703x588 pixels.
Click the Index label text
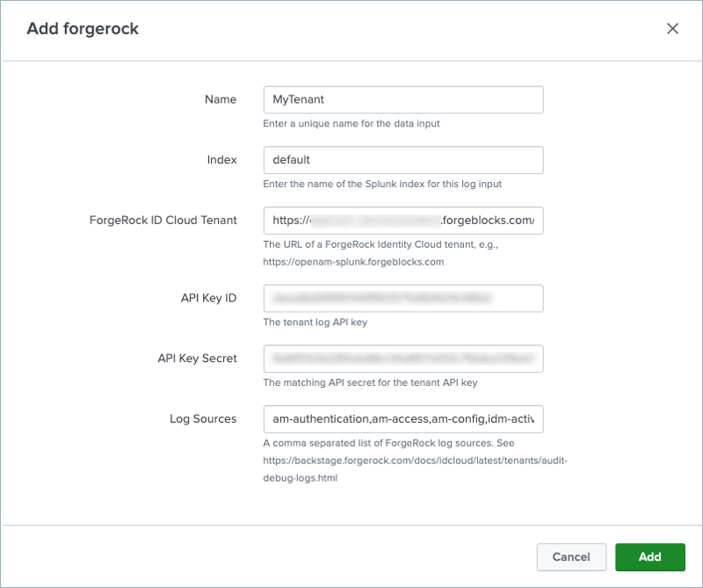pos(220,160)
